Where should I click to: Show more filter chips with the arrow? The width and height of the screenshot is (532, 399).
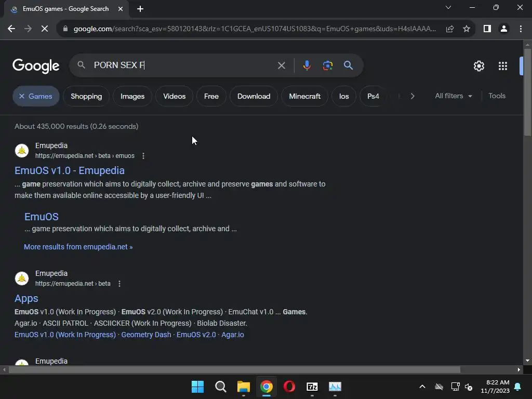pyautogui.click(x=412, y=96)
